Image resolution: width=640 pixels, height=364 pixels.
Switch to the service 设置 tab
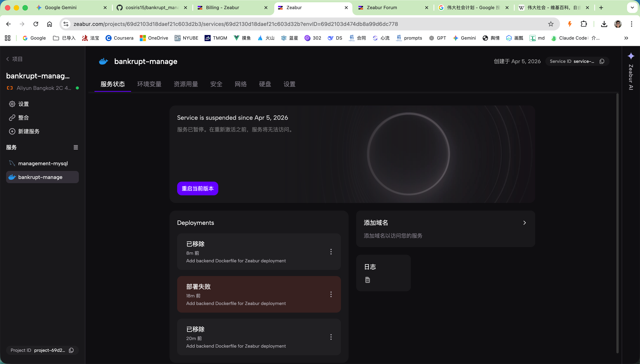pyautogui.click(x=289, y=84)
